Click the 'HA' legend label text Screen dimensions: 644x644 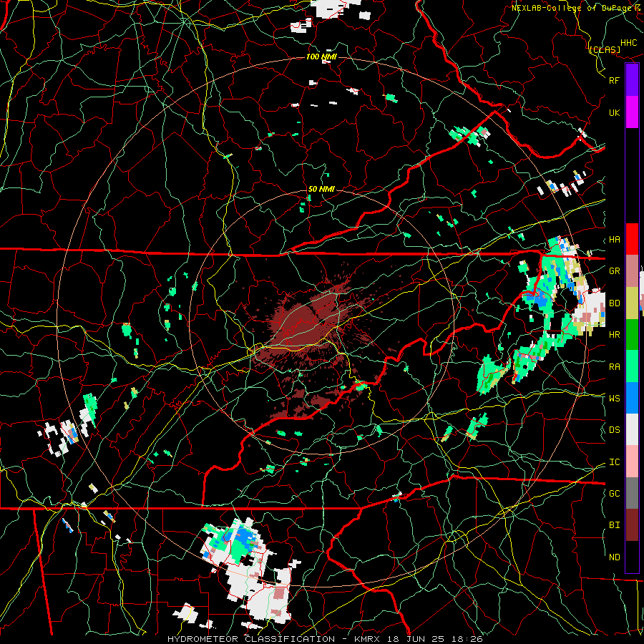click(x=615, y=240)
